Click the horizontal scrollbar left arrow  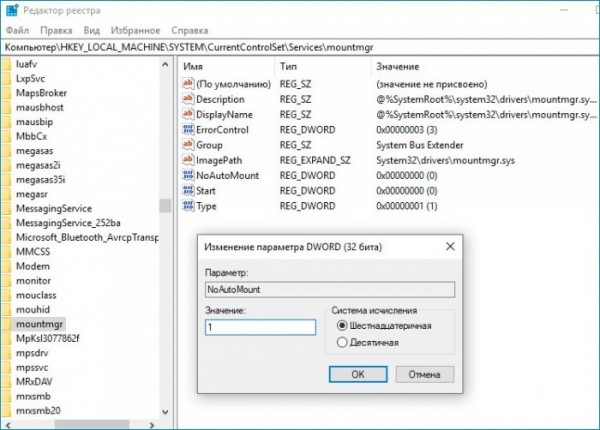[x=8, y=425]
